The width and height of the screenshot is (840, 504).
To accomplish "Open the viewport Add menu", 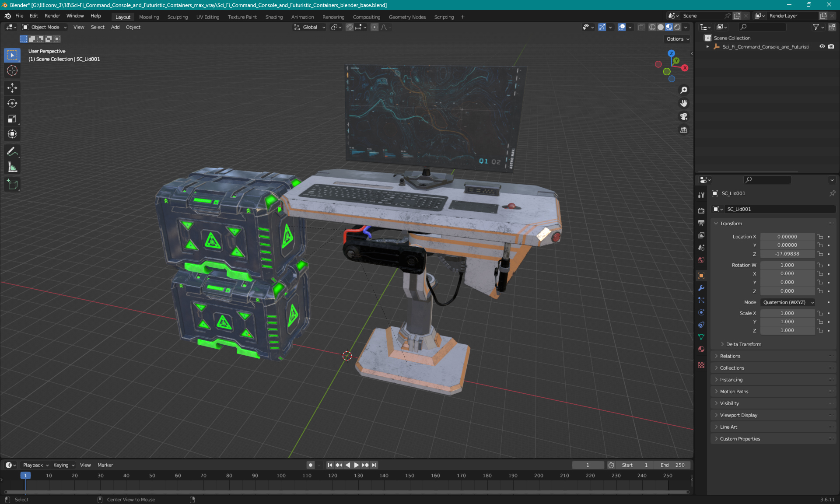I will pos(115,27).
